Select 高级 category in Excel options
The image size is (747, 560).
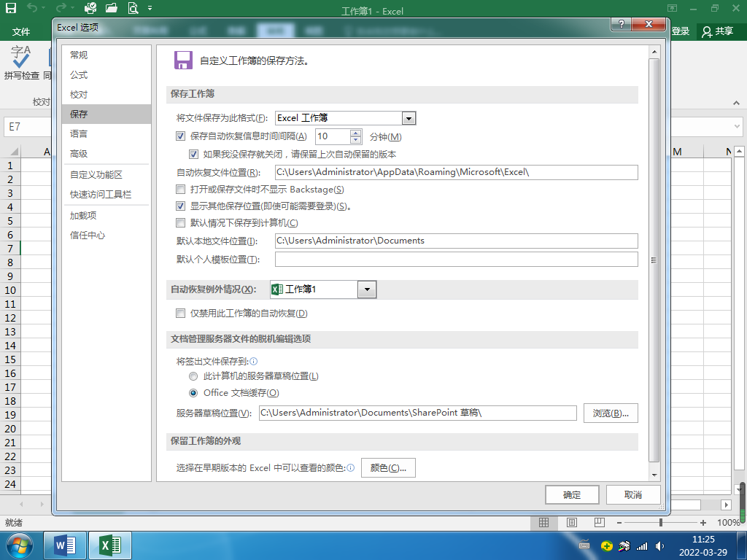pos(107,154)
